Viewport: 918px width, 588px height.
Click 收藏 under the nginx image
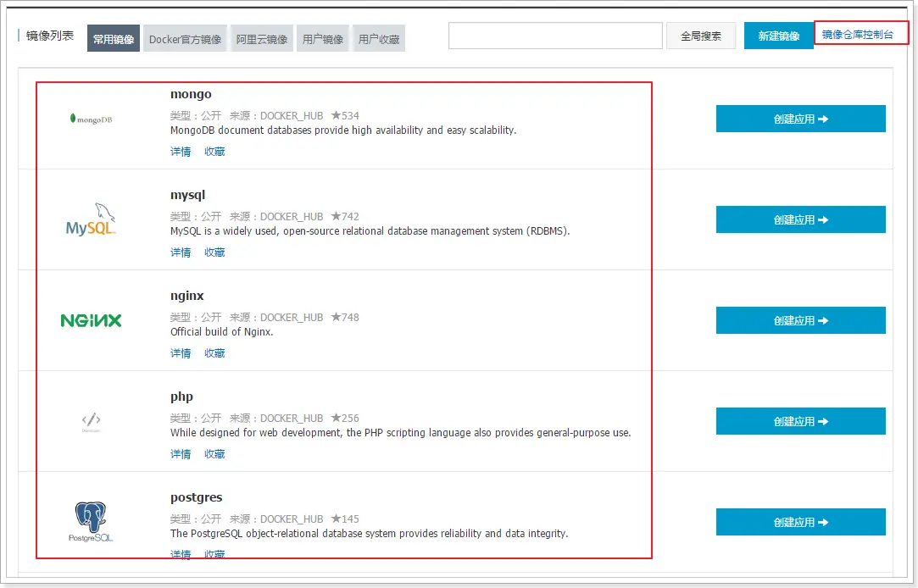(214, 352)
